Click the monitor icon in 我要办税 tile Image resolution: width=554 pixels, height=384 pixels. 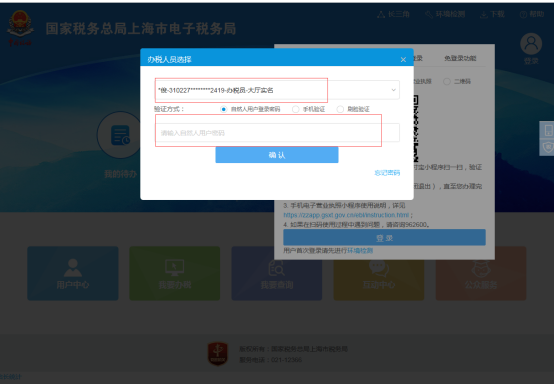point(175,267)
